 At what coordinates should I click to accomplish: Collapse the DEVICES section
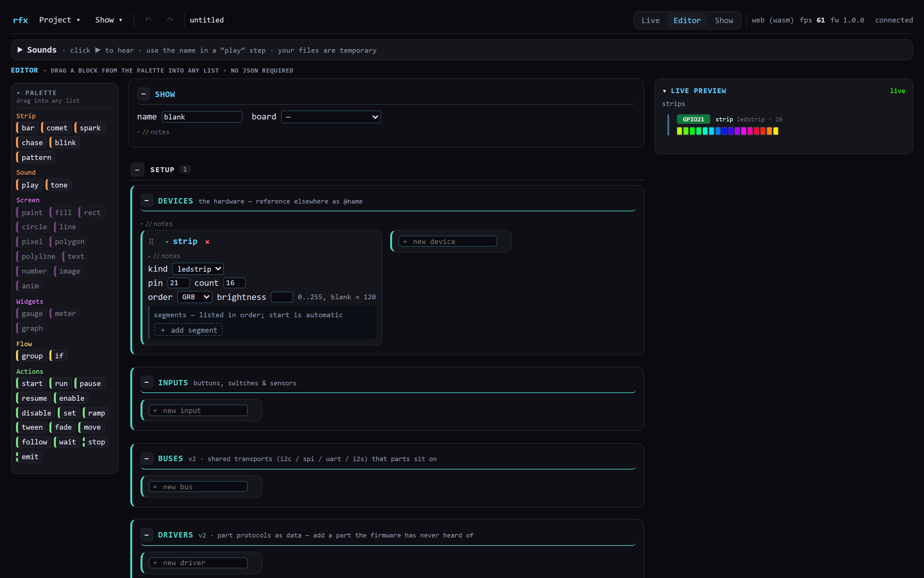tap(147, 201)
